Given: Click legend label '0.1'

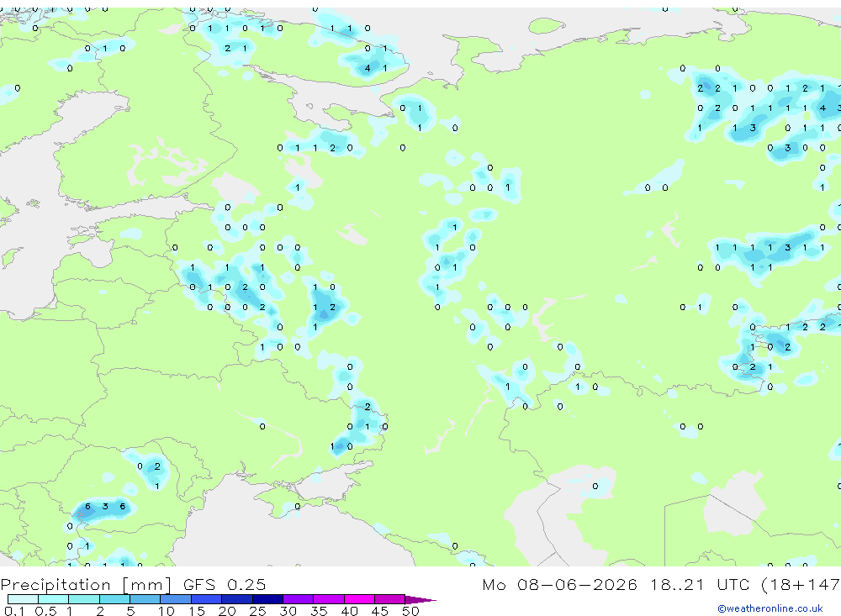Looking at the screenshot, I should pyautogui.click(x=14, y=611).
